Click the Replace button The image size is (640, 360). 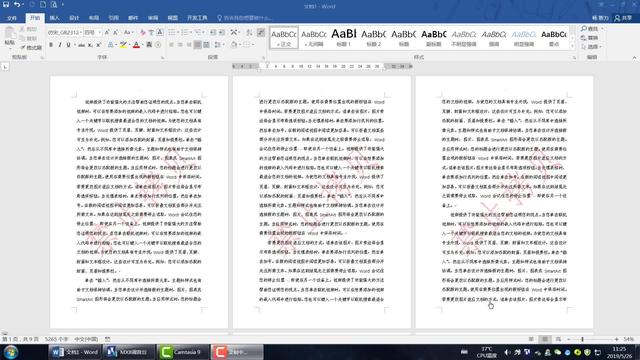coord(589,38)
